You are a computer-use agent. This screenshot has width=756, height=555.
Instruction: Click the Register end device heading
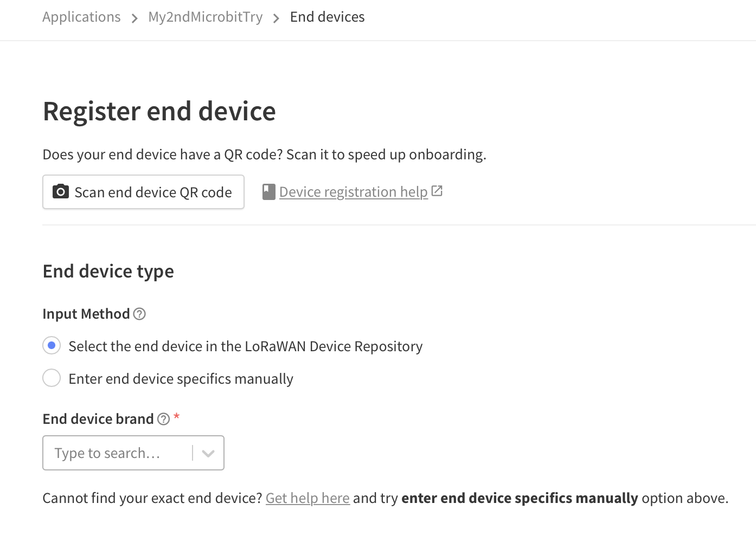point(159,111)
